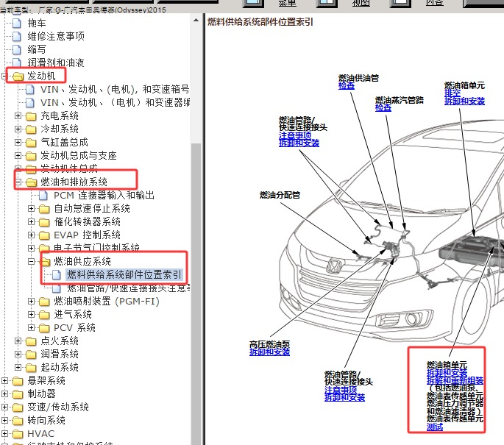
Task: Select the 缩写 document icon
Action: coord(17,49)
